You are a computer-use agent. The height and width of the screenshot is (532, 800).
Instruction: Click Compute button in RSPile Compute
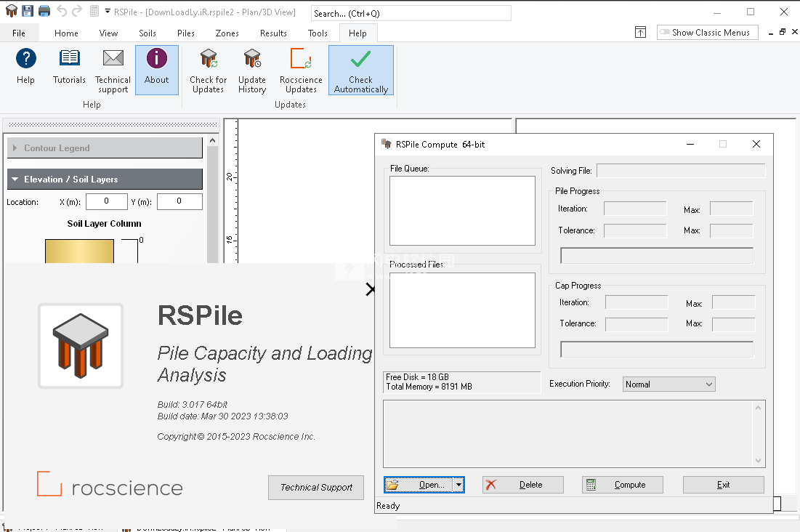pos(623,485)
